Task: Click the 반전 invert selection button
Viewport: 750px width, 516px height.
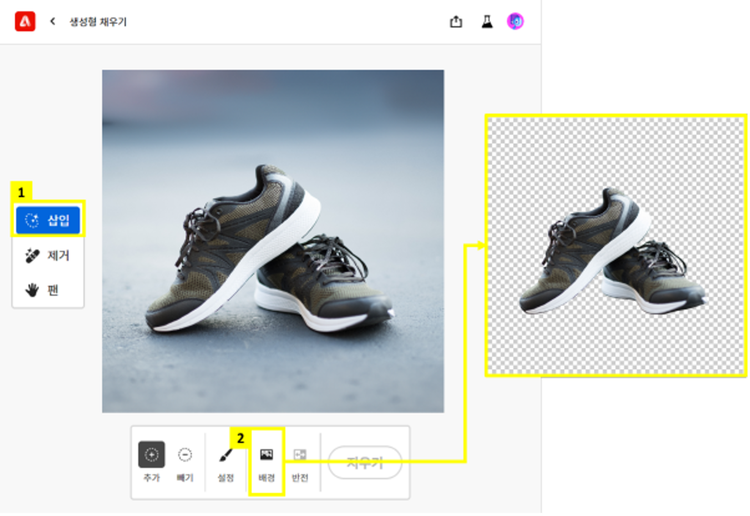Action: 300,464
